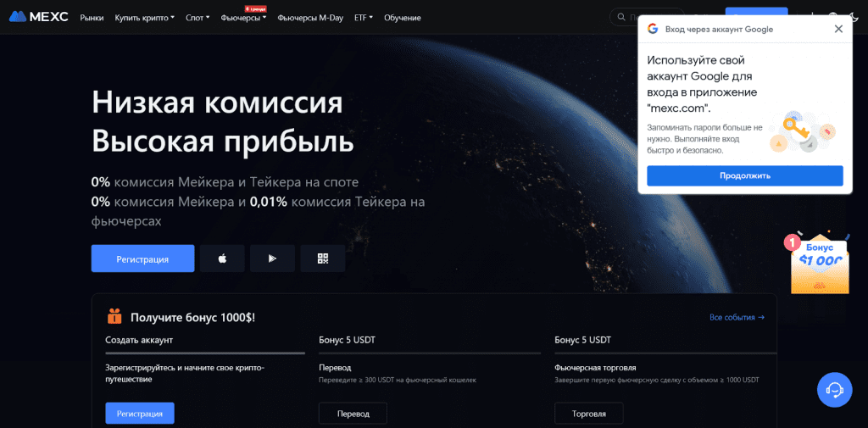Viewport: 868px width, 428px height.
Task: Expand the Купить крипто dropdown
Action: tap(144, 18)
